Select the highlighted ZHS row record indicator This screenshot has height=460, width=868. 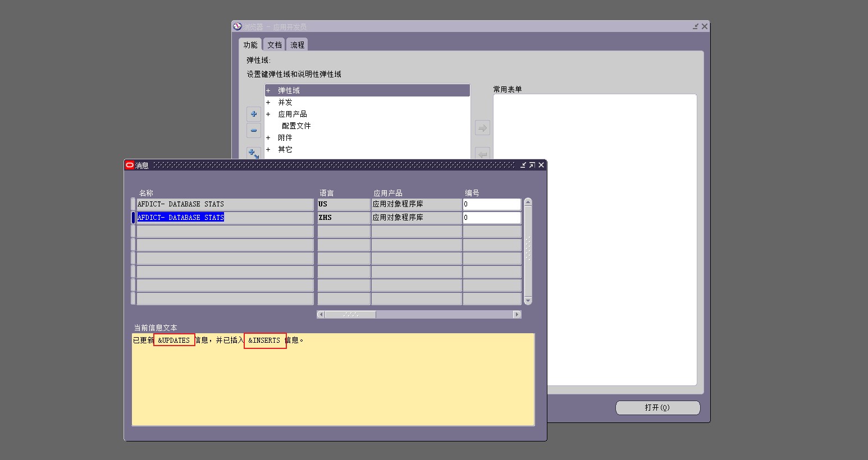133,217
